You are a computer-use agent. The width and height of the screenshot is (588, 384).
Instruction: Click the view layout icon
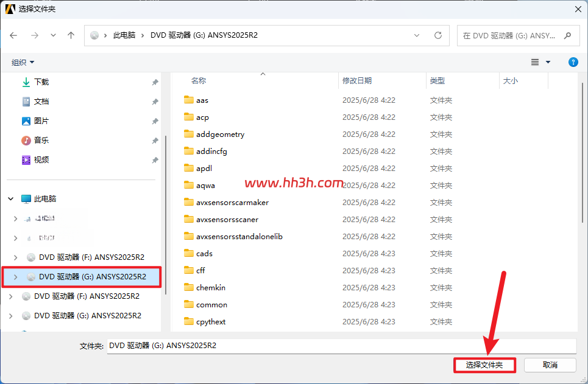pos(535,62)
